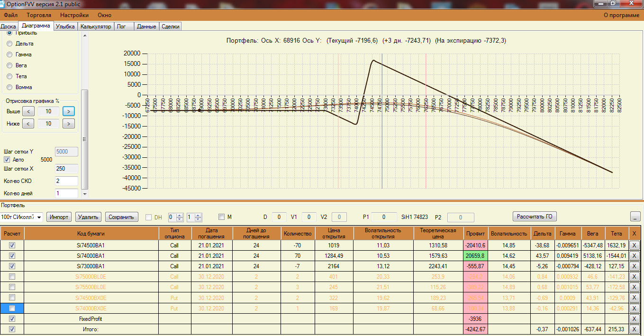Click the P1 value field
This screenshot has width=644, height=336.
[384, 217]
